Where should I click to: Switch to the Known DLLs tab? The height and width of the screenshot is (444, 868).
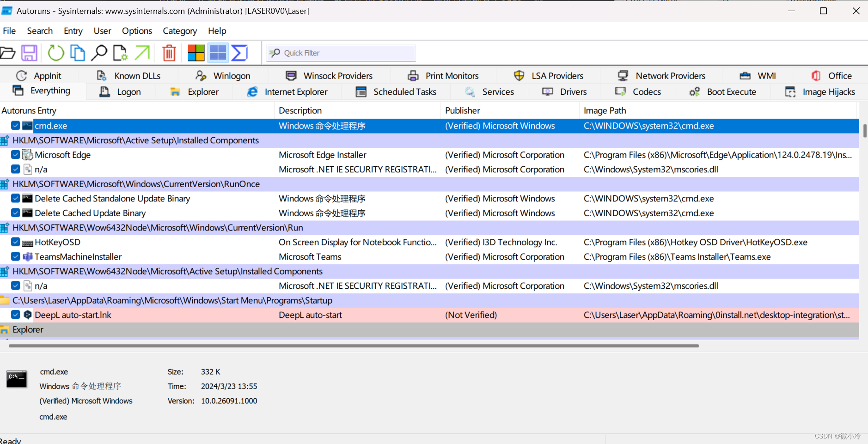(x=128, y=76)
